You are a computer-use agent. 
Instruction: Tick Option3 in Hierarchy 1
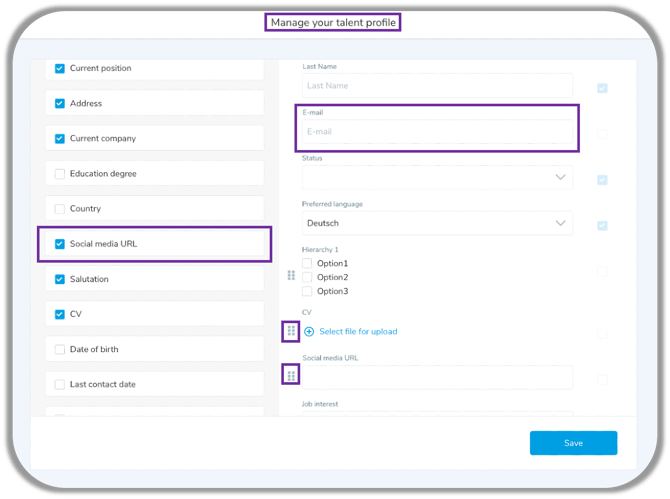[308, 291]
